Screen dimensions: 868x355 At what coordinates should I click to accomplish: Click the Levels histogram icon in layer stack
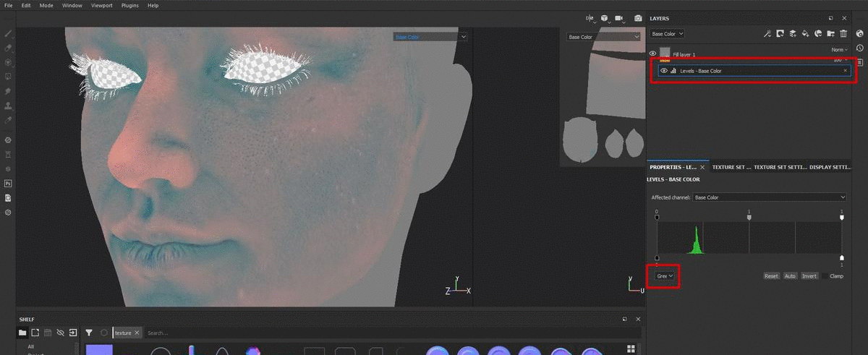[674, 71]
